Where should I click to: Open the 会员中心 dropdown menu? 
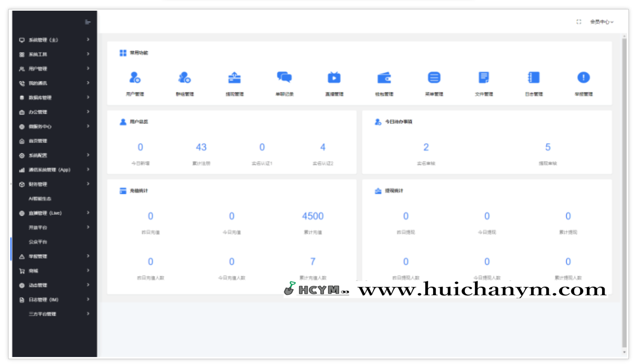[601, 22]
